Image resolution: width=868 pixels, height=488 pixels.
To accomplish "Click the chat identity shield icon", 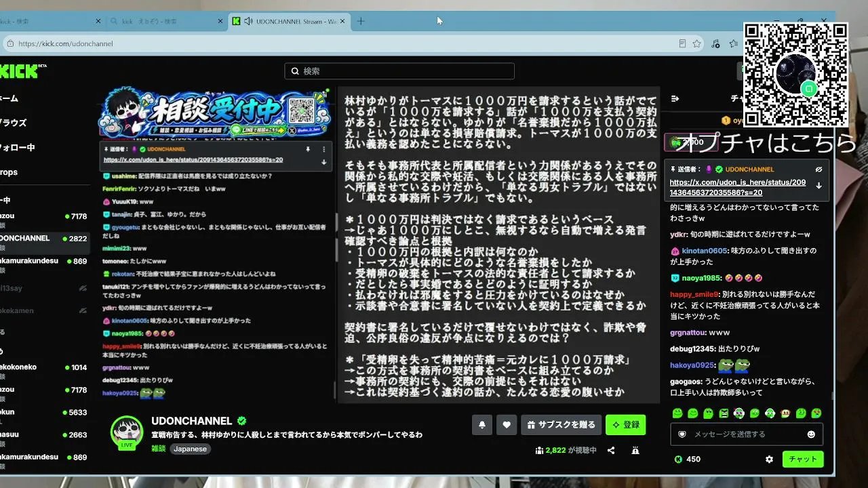I will 682,434.
